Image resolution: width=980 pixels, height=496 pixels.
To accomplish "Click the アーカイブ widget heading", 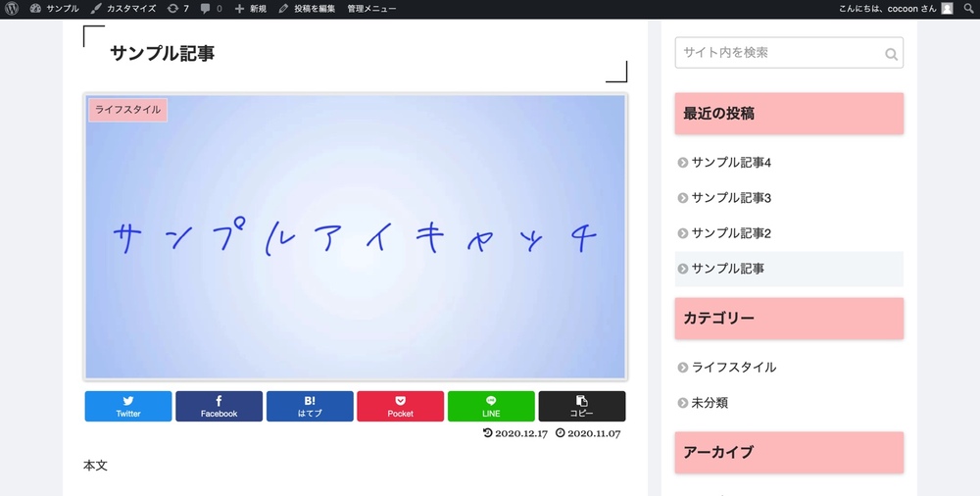I will pyautogui.click(x=789, y=452).
